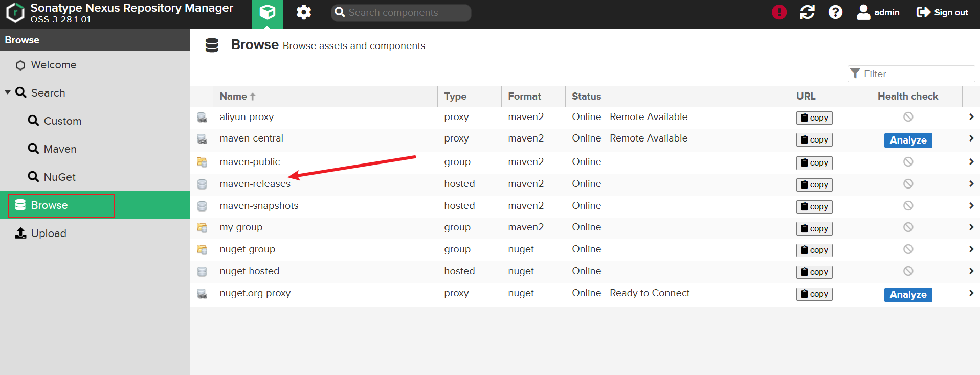The width and height of the screenshot is (980, 375).
Task: Select Upload in the sidebar
Action: pos(49,233)
